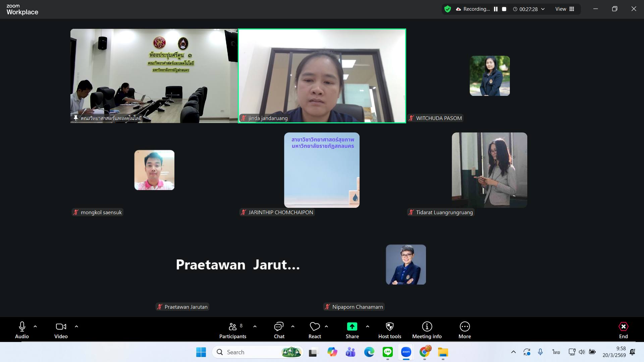Toggle the Audio microphone mute
644x362 pixels.
(22, 326)
